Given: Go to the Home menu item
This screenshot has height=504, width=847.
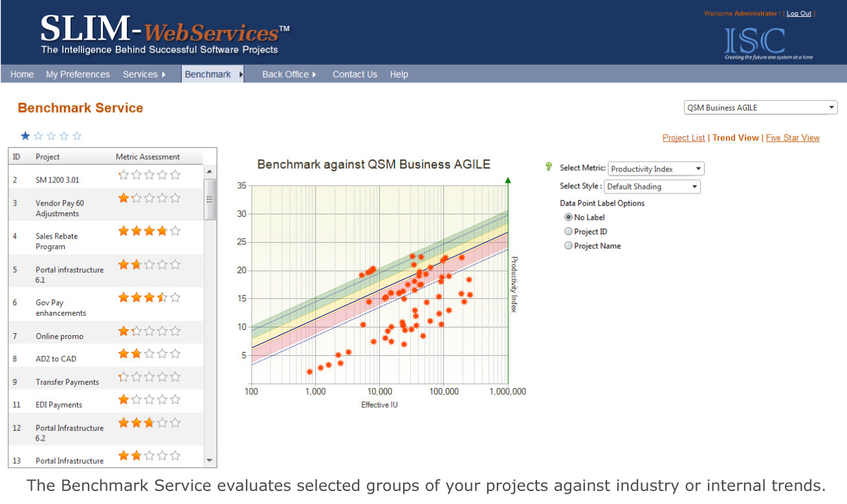Looking at the screenshot, I should 22,74.
